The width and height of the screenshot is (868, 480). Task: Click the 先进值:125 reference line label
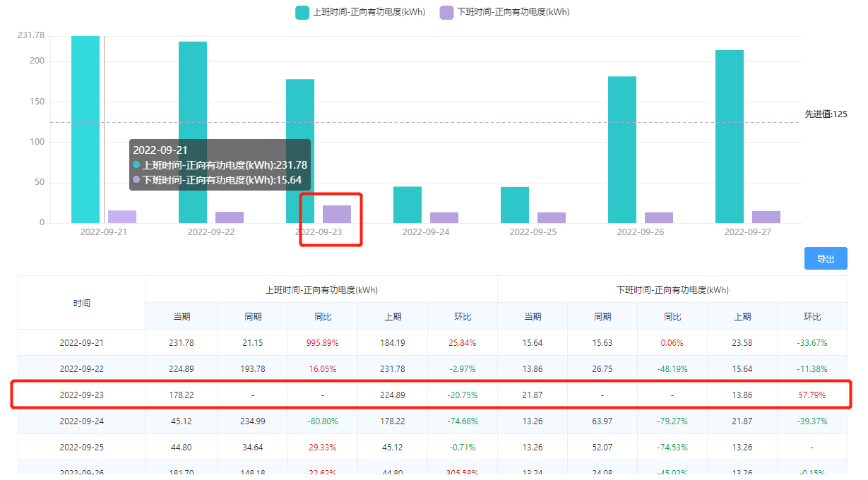pos(826,114)
